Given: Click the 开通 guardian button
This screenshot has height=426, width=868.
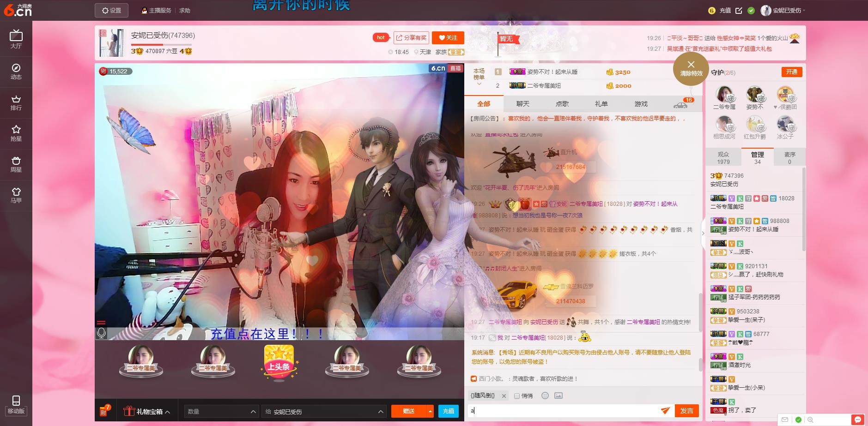Looking at the screenshot, I should pyautogui.click(x=792, y=72).
